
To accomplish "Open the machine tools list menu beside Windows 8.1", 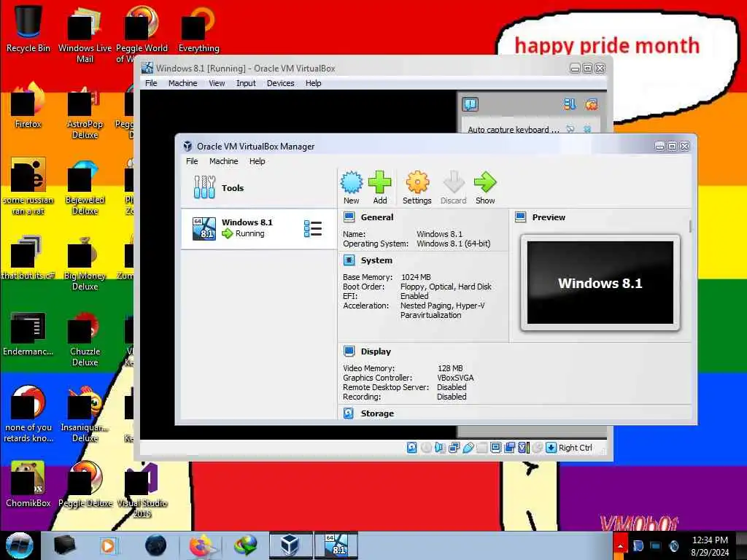I will (313, 228).
